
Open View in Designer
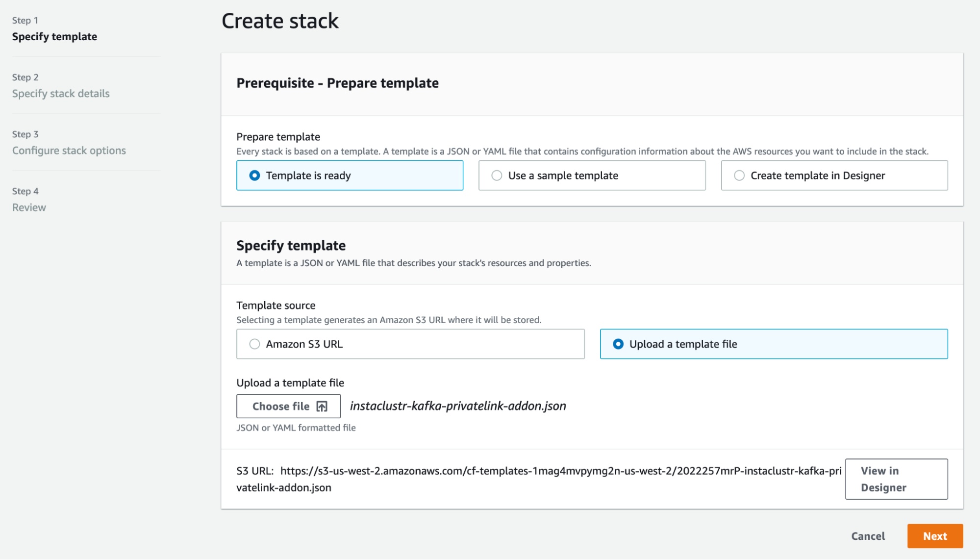pos(896,479)
